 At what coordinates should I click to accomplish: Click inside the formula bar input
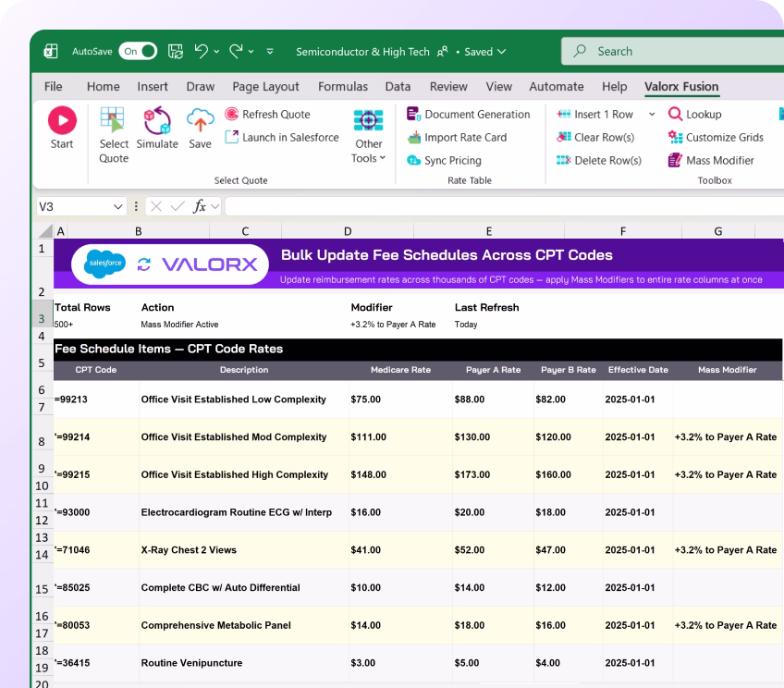[505, 206]
